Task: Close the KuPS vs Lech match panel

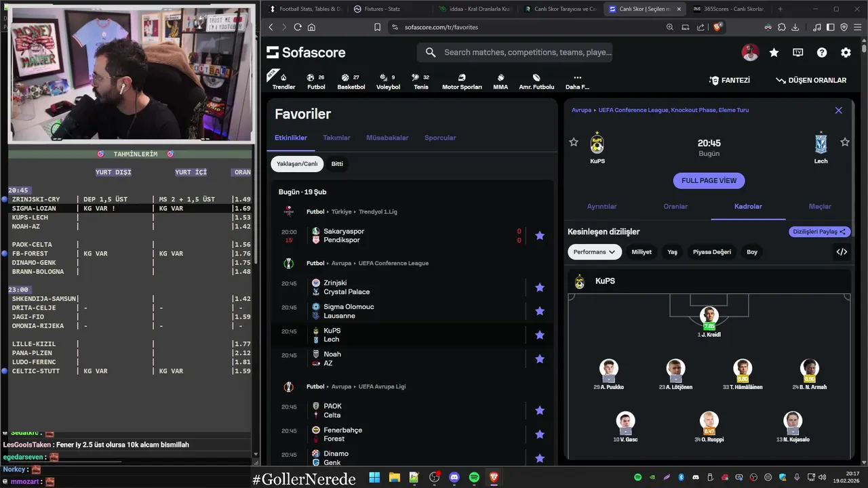Action: (838, 110)
